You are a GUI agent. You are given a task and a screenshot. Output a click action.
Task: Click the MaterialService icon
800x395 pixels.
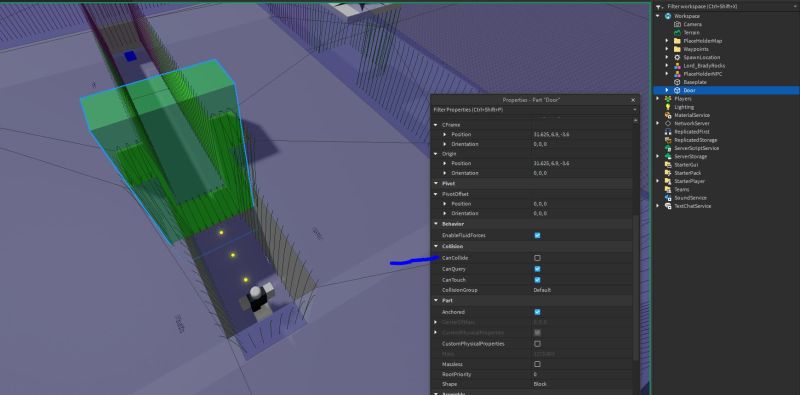pyautogui.click(x=668, y=115)
